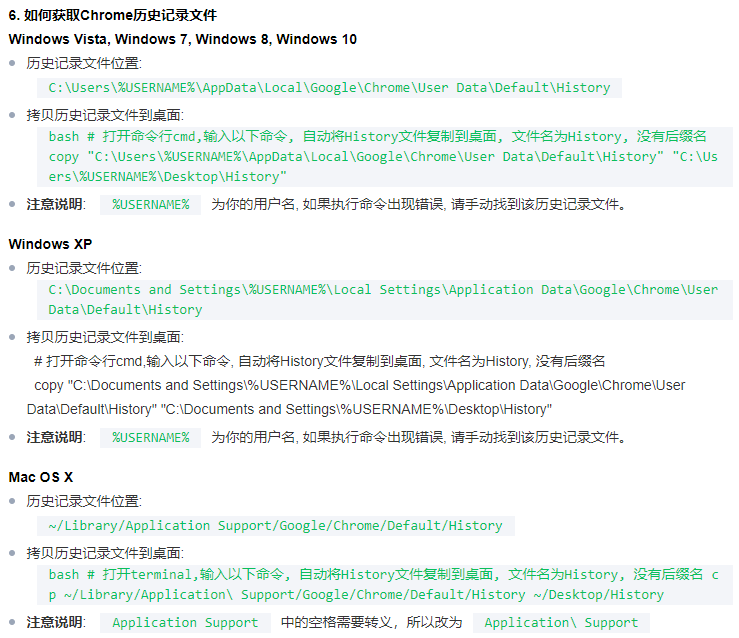Click "拷贝历史记录文件到桌面:" under Mac OS X section
Screen dimensions: 739x638
(105, 553)
